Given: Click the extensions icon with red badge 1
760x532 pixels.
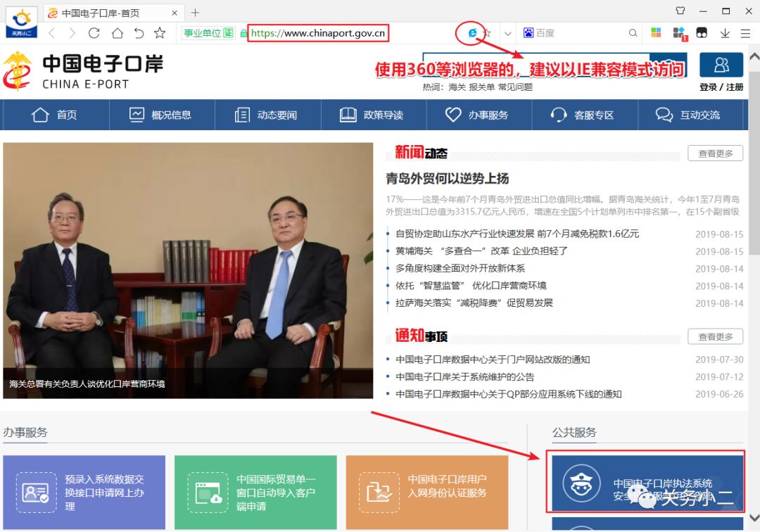Looking at the screenshot, I should [x=678, y=32].
